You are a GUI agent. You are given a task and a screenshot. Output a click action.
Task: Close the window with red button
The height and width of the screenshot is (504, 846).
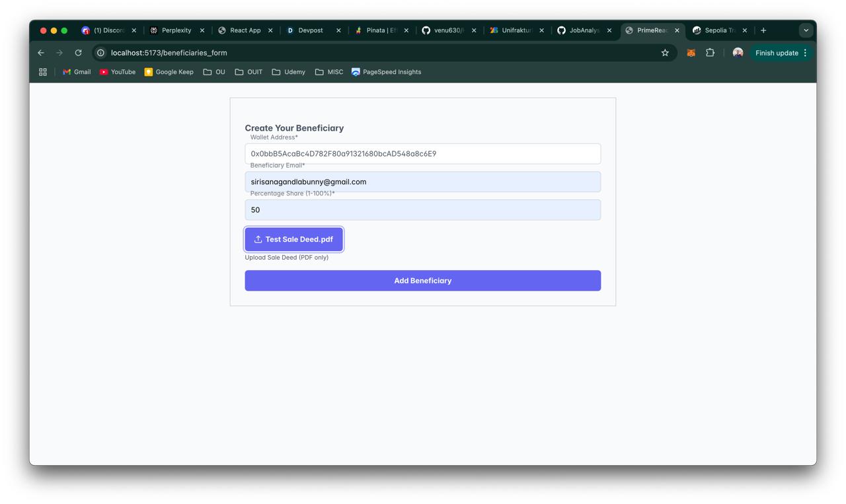(x=43, y=30)
